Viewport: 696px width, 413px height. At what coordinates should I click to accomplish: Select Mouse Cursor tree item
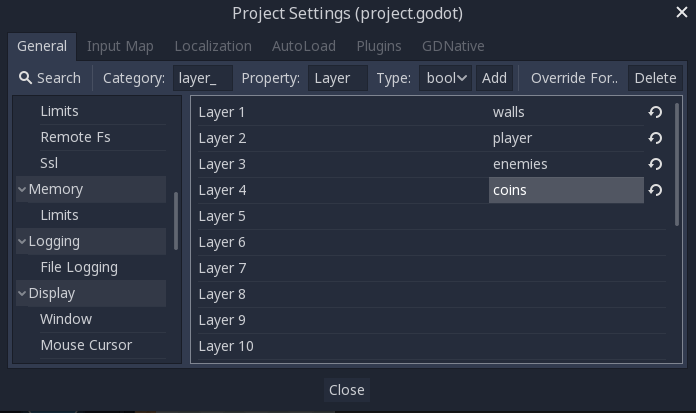coord(86,345)
